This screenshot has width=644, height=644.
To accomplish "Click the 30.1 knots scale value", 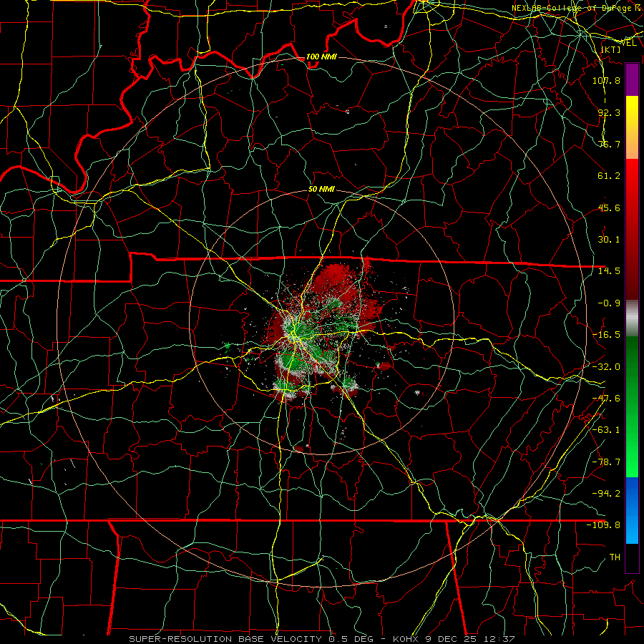I will coord(609,240).
